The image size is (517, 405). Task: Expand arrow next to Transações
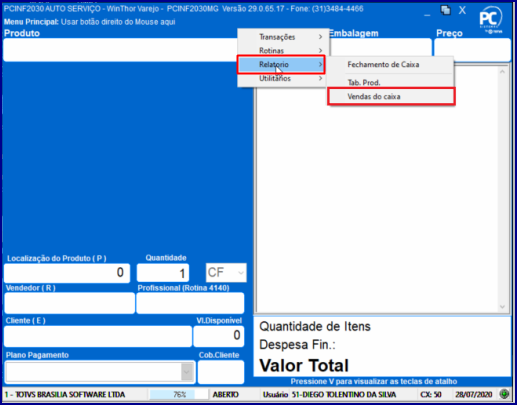pos(320,37)
